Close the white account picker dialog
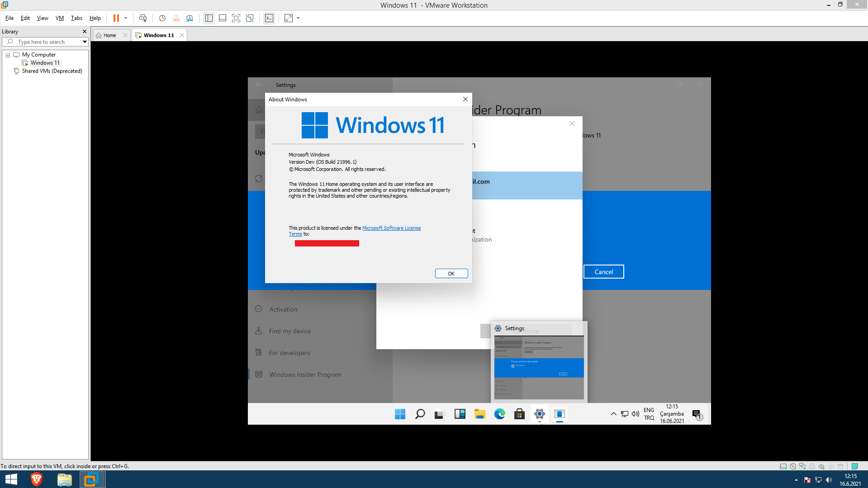 click(572, 123)
